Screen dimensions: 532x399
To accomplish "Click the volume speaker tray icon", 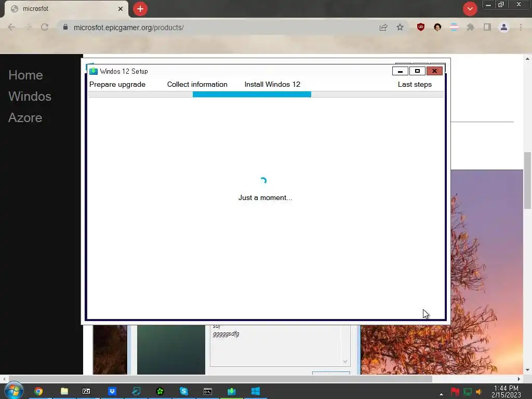I will pos(478,392).
